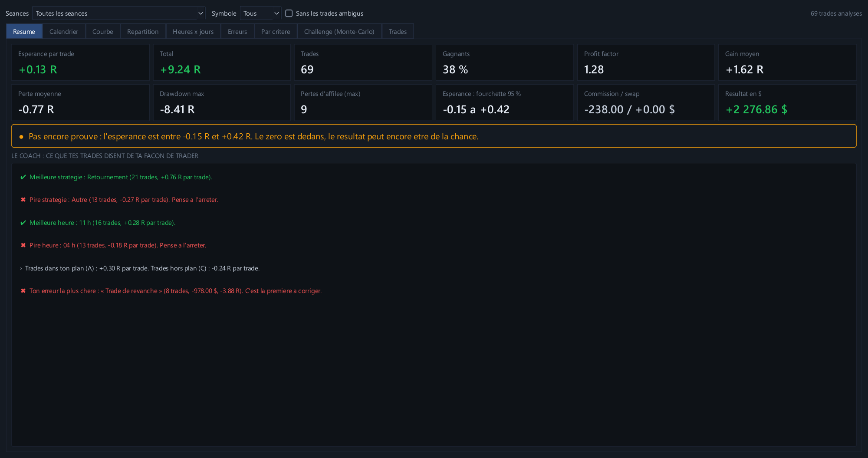
Task: Switch to the Trades tab
Action: point(398,32)
